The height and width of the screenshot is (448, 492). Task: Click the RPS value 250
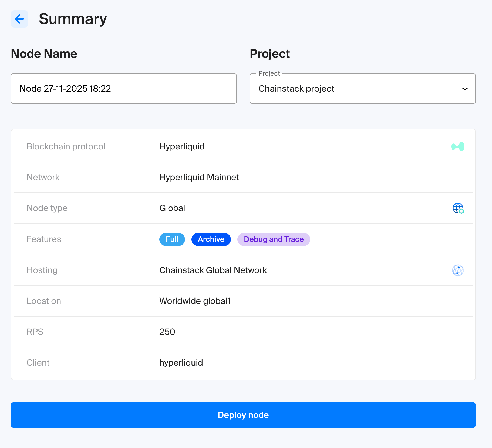(167, 332)
